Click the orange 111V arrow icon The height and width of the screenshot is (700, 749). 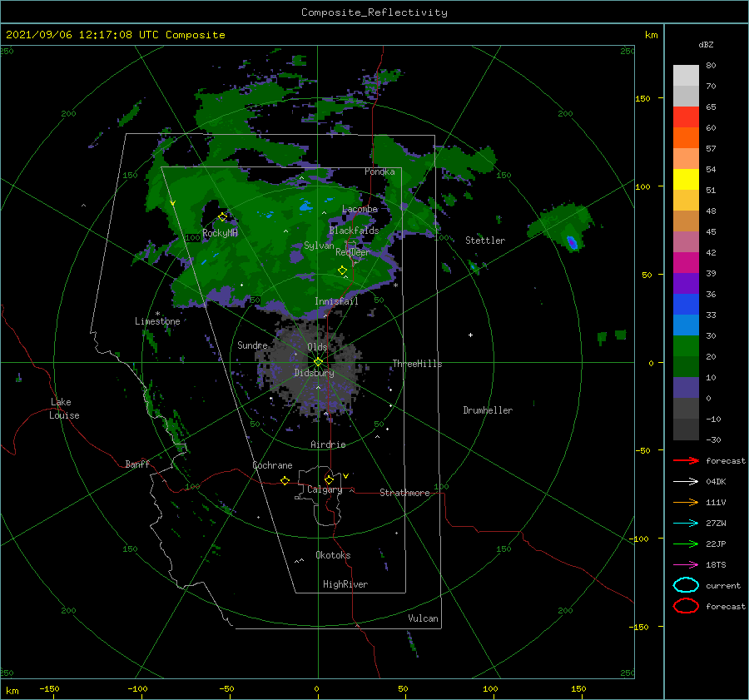[686, 502]
